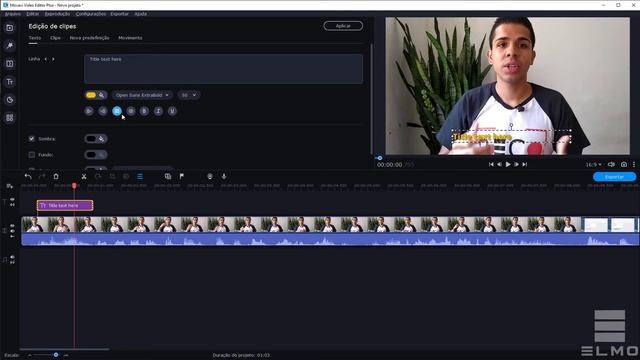Screen dimensions: 640x360
Task: Change the black Sombra color swatch
Action: (x=91, y=139)
